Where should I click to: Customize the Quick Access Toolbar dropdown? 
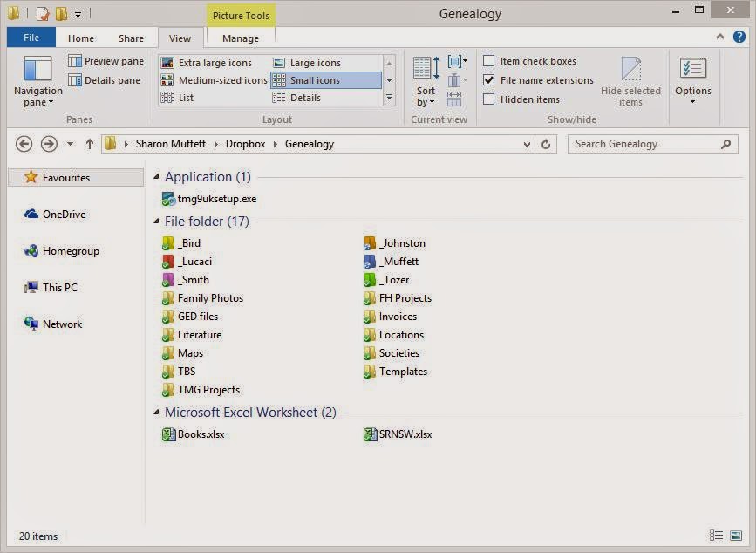coord(78,15)
